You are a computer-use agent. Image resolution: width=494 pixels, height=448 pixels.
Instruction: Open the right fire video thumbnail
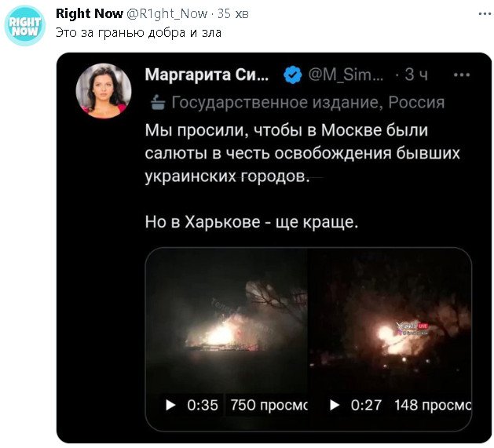tap(390, 322)
